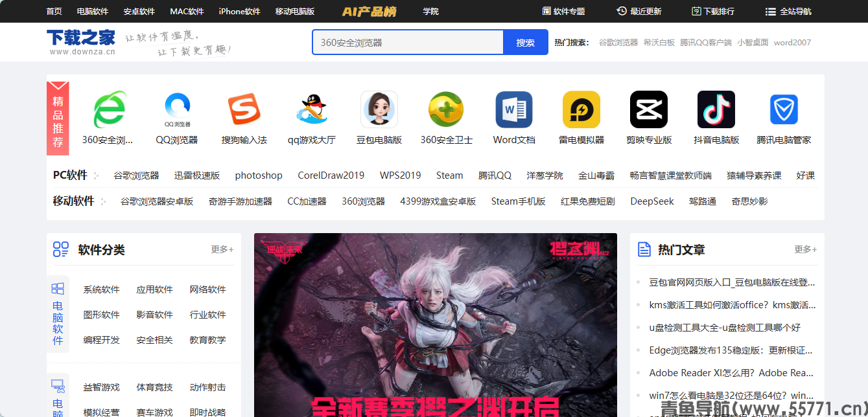Open PC软件 link 迅雷极速版

click(x=197, y=175)
